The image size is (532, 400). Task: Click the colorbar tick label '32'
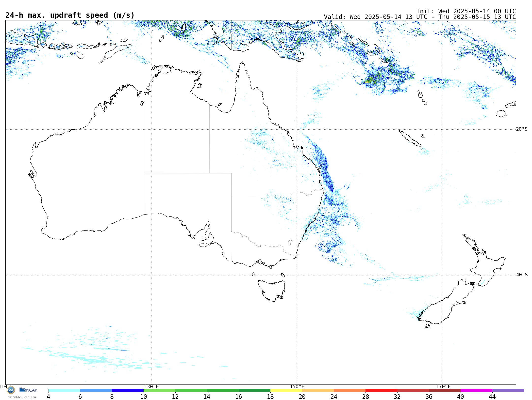tap(397, 397)
